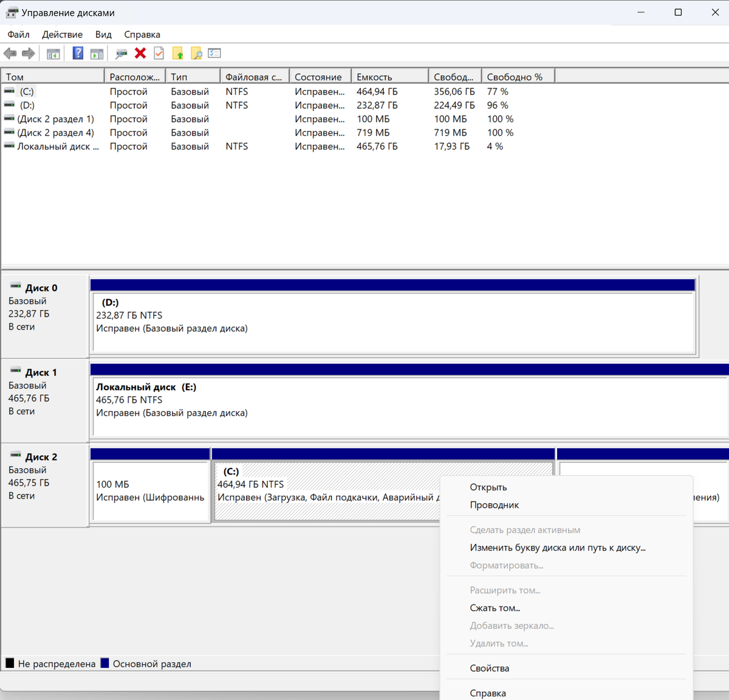Click the connect/rescan disk drive toolbar icon
Image resolution: width=729 pixels, height=700 pixels.
pos(122,53)
